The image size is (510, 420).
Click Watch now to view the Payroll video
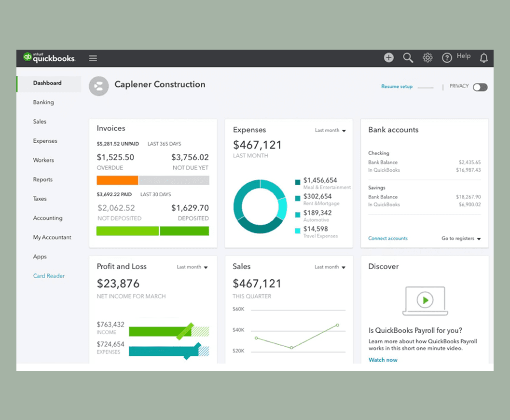point(383,360)
